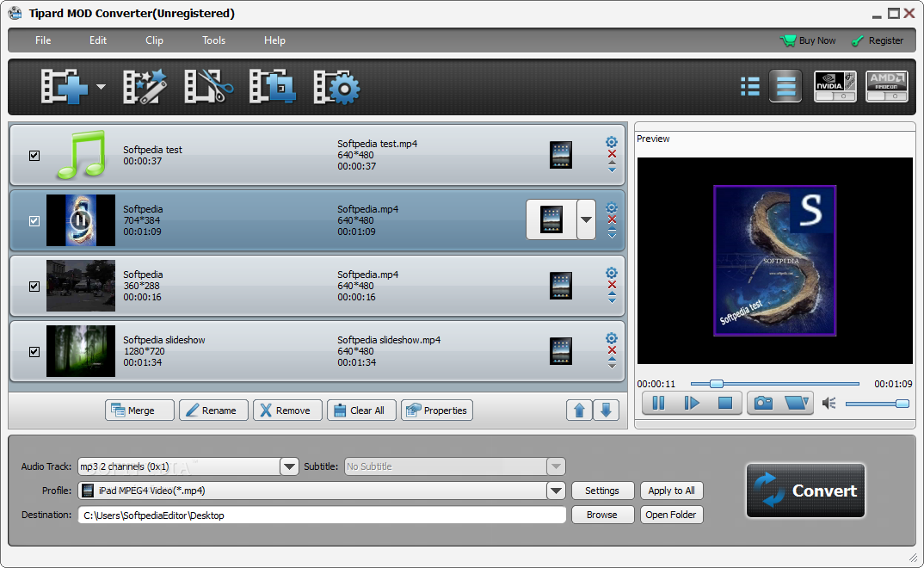Start conversion with Convert button
This screenshot has width=924, height=568.
(805, 491)
